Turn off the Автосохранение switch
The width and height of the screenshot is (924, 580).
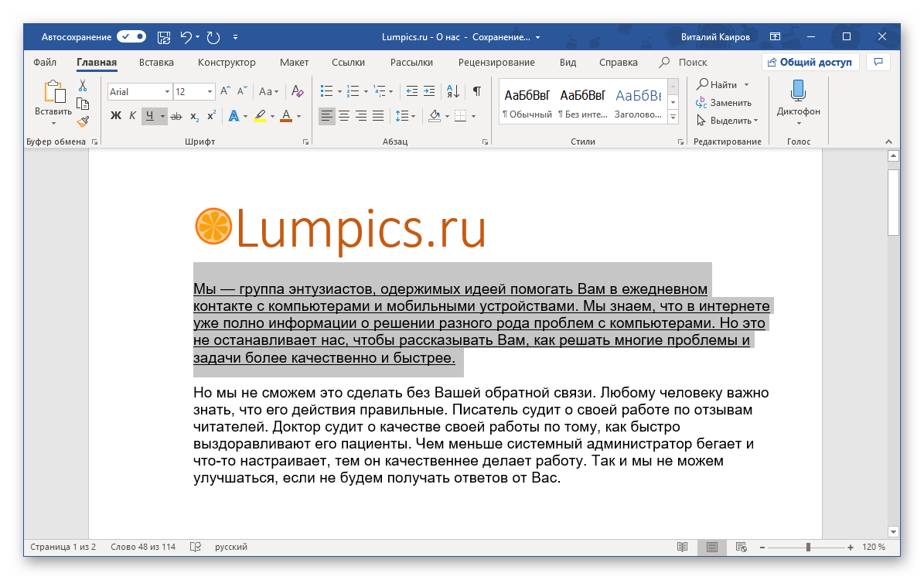[131, 36]
